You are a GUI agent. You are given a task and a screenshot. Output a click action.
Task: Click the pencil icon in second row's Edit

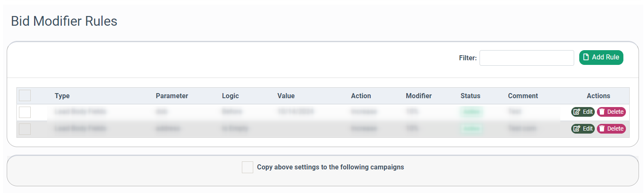click(577, 129)
